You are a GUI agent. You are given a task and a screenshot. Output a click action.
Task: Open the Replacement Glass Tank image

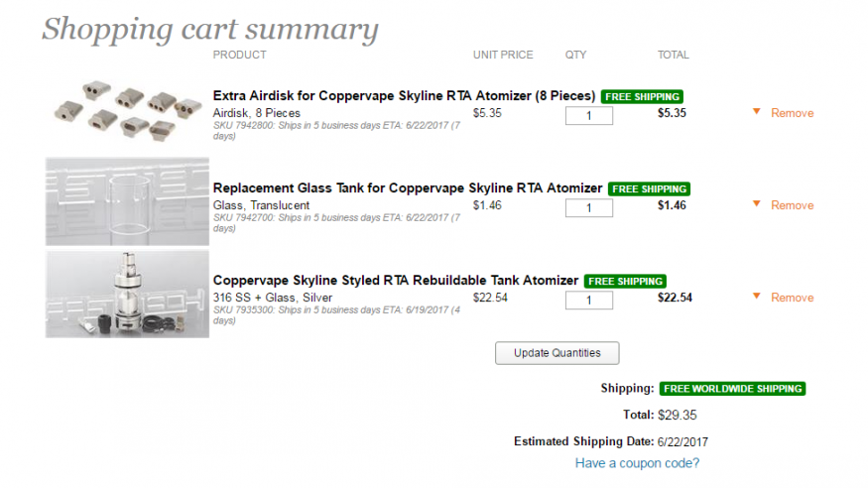[127, 201]
